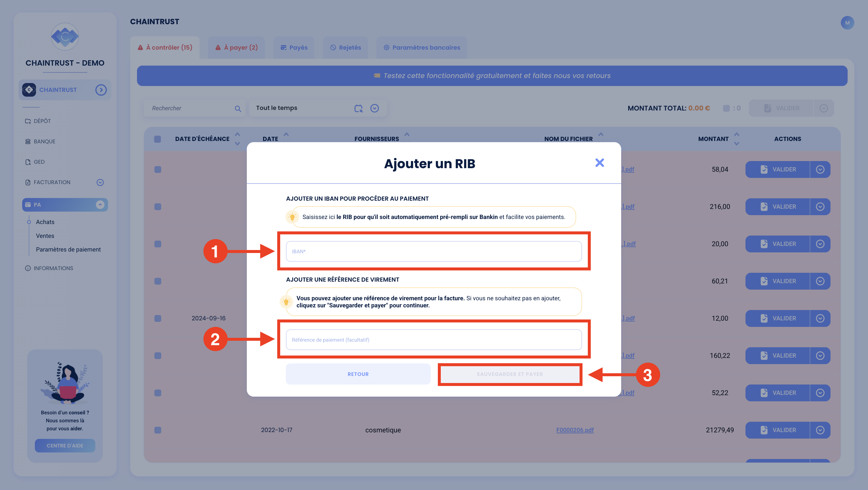The width and height of the screenshot is (868, 490).
Task: Open the À contrôler (15) tab
Action: point(165,48)
